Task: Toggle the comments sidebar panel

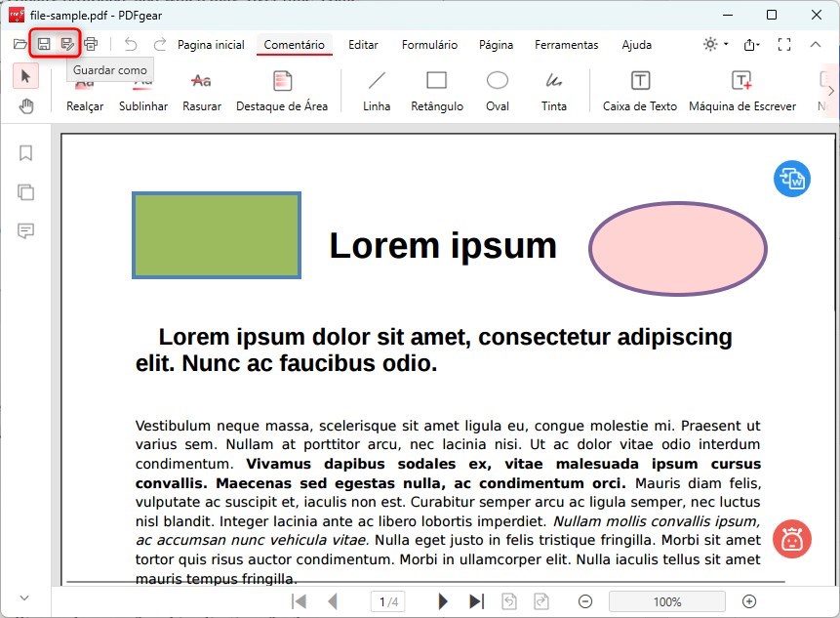Action: 25,231
